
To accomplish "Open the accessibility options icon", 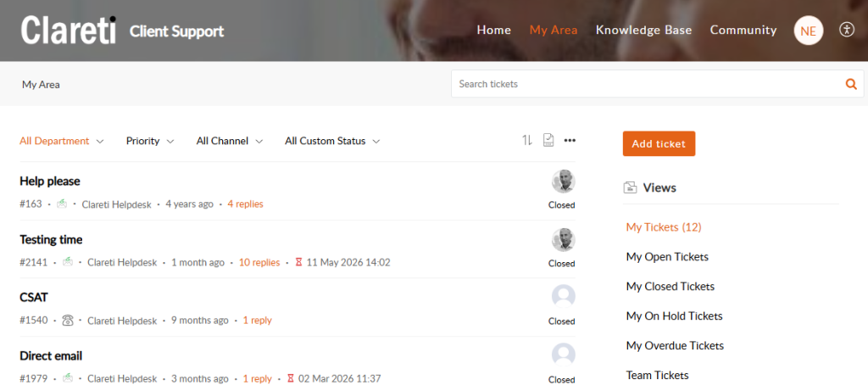I will tap(847, 30).
